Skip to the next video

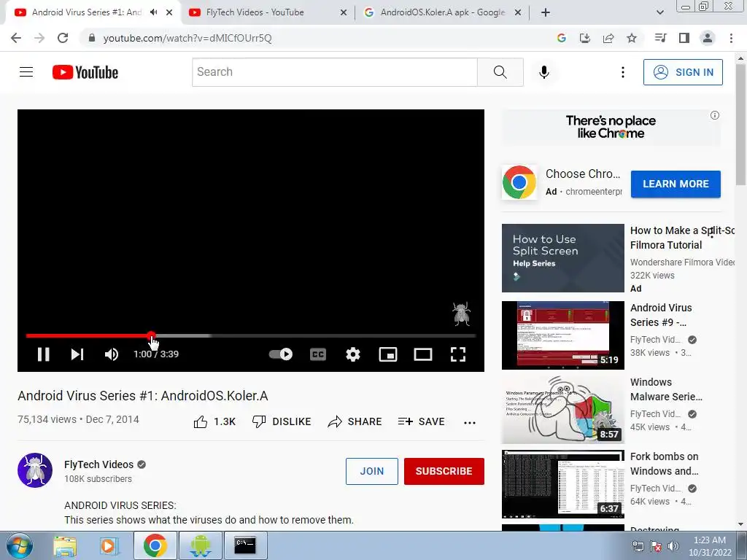point(77,354)
